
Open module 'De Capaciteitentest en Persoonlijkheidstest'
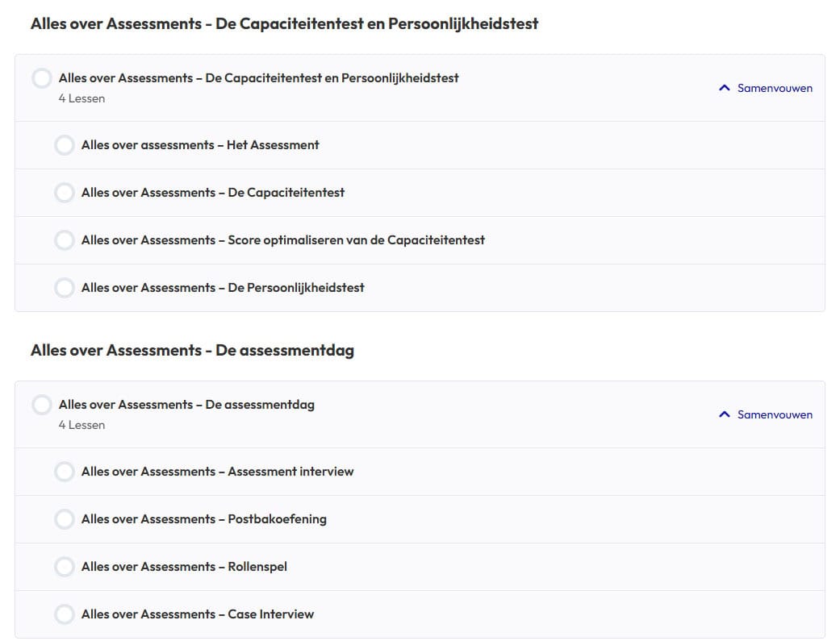click(258, 78)
